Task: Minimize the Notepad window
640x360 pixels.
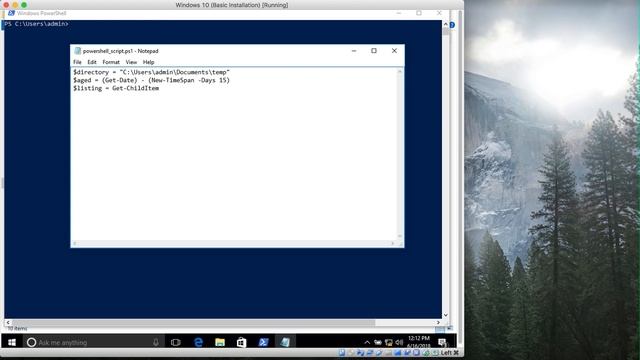Action: point(354,51)
